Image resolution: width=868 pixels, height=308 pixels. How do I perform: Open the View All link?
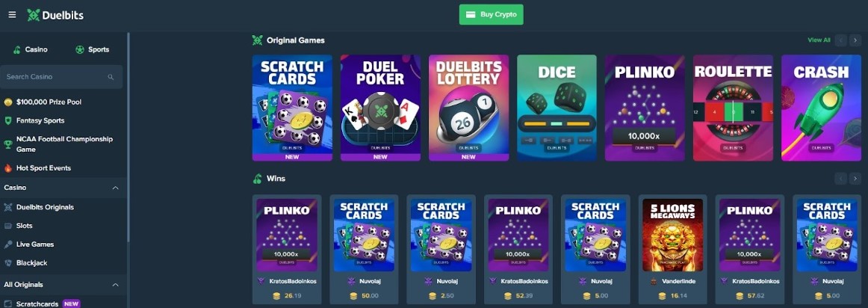[x=819, y=40]
